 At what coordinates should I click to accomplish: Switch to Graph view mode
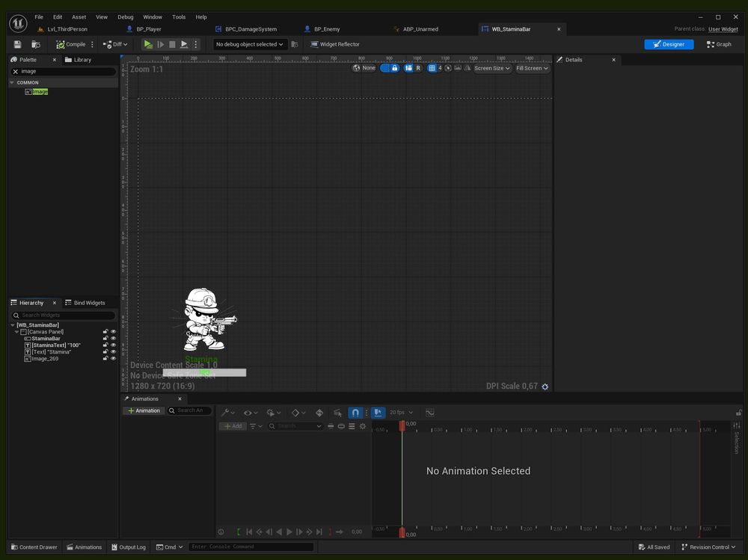click(719, 44)
